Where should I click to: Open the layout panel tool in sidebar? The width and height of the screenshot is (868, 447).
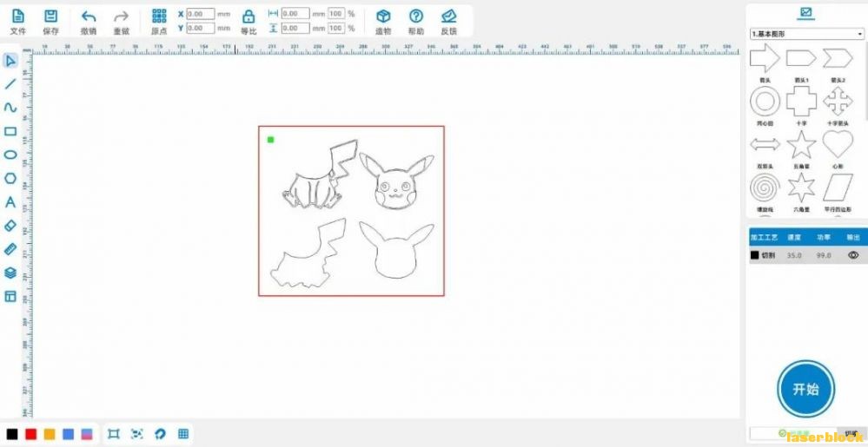10,297
